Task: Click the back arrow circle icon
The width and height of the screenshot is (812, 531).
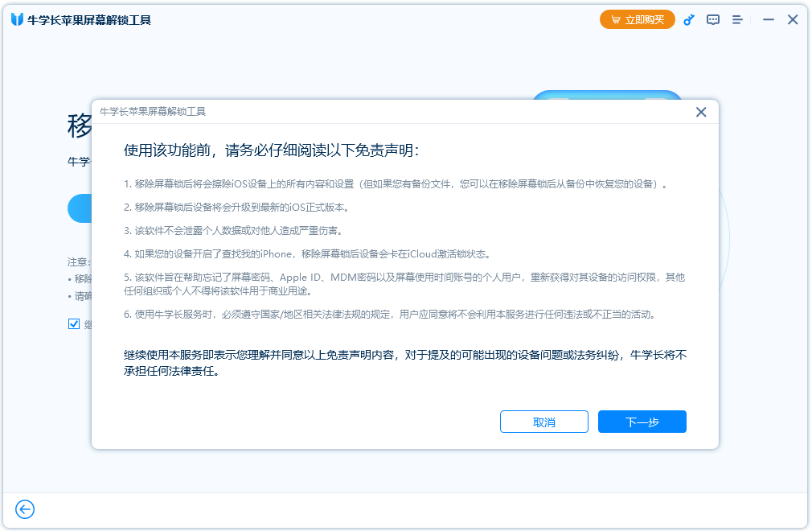Action: tap(24, 509)
